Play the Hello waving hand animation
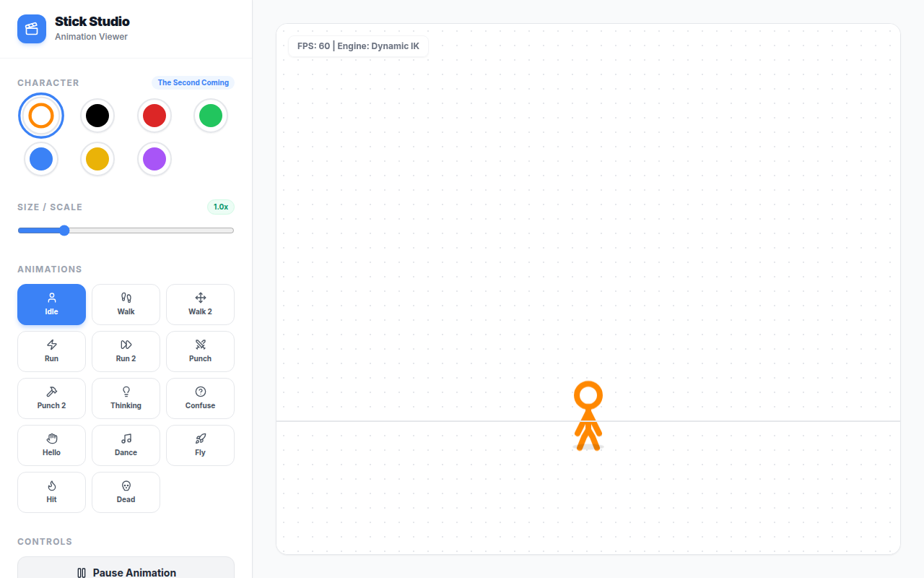 51,445
